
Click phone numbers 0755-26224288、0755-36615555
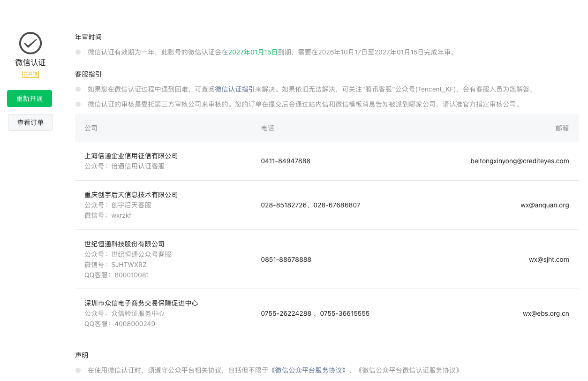point(315,313)
